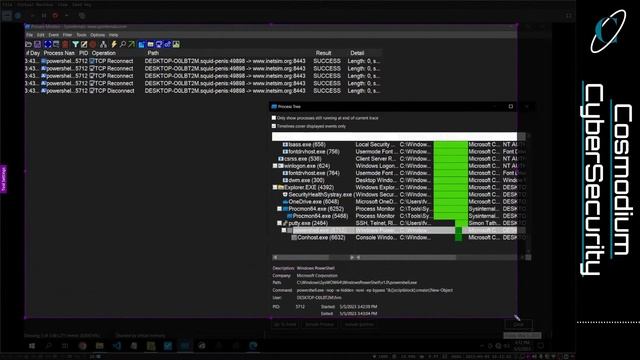Select OneDrive.exe (6048) in Process Tree
The image size is (640, 360).
point(313,202)
